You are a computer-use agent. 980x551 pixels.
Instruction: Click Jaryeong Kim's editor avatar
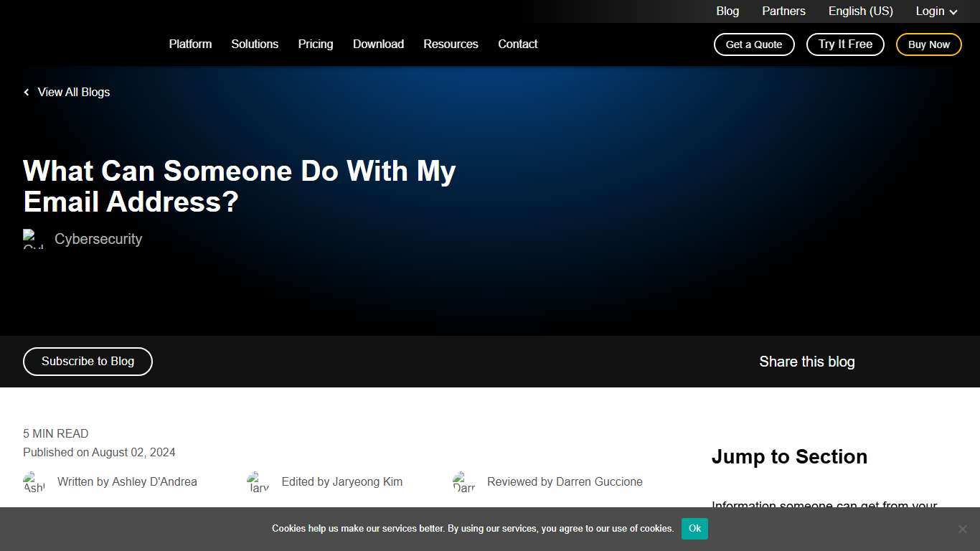click(x=258, y=482)
